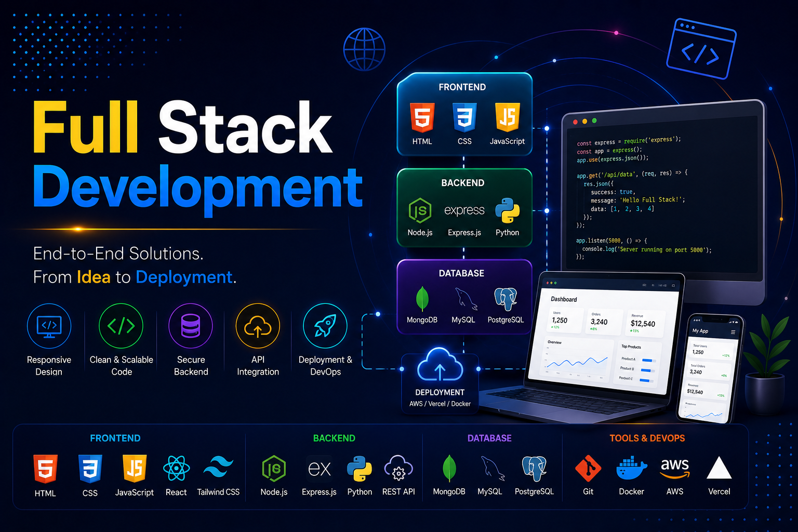Click the Deployment cloud upload icon

coord(440,364)
